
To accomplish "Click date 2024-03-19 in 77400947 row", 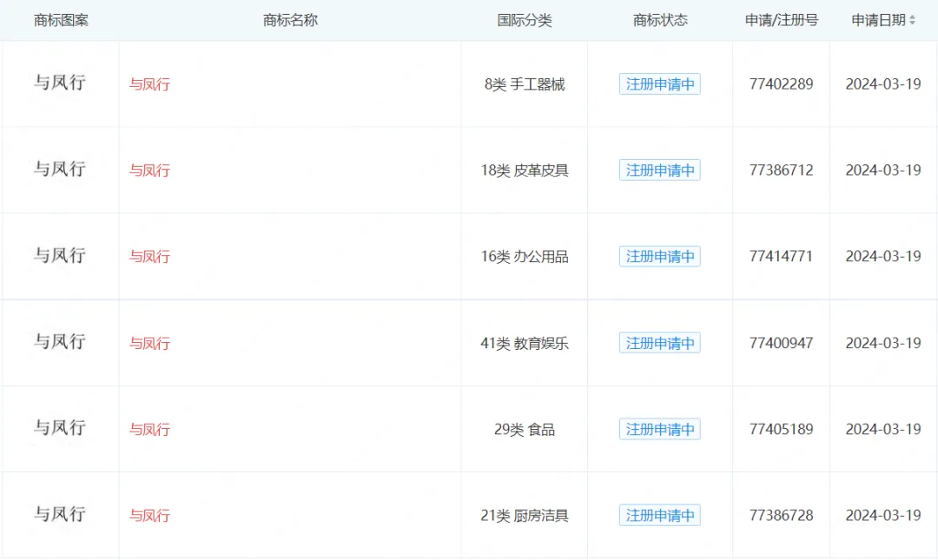I will coord(883,344).
